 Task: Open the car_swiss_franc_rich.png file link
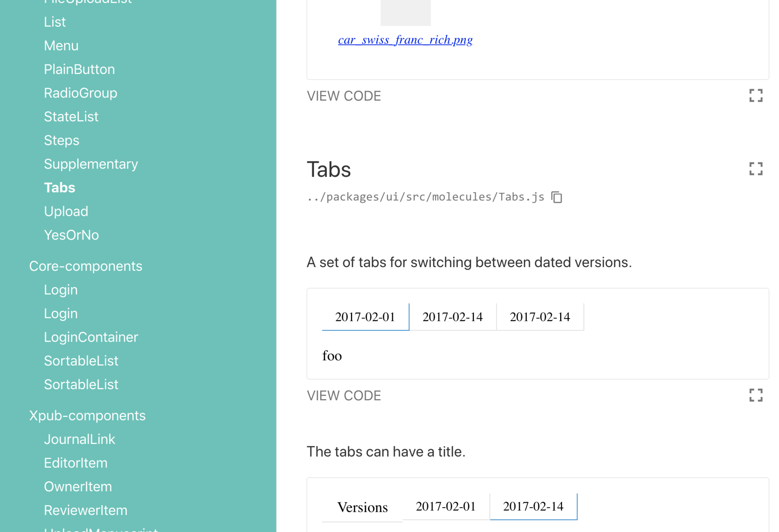(x=405, y=40)
